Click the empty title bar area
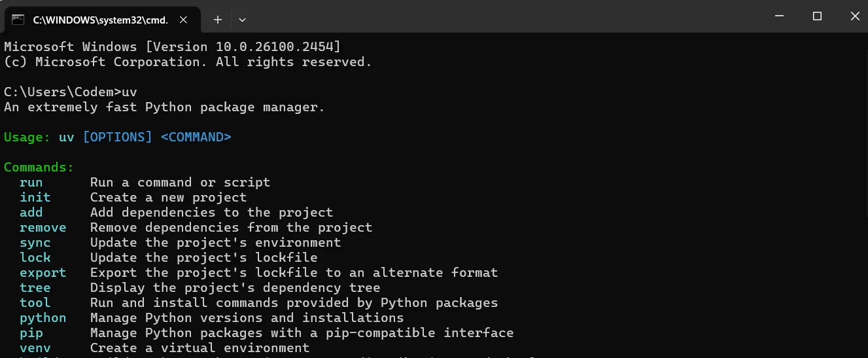The width and height of the screenshot is (868, 358). [504, 16]
